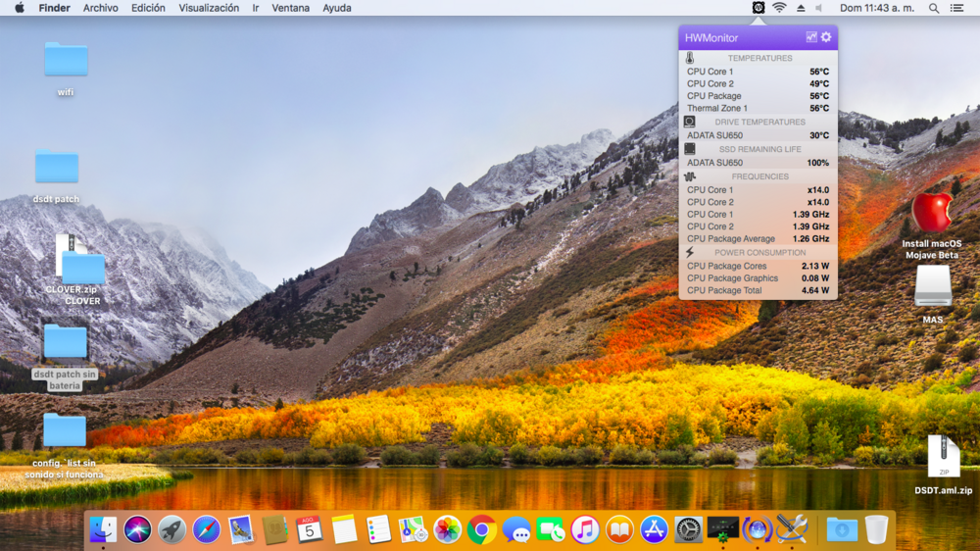Screen dimensions: 980x551
Task: Open the App Store from the Dock
Action: coord(654,529)
